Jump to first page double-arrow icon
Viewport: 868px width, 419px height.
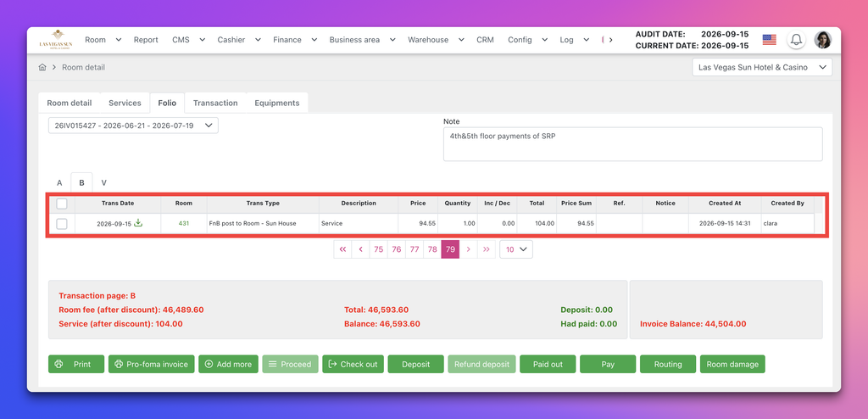(342, 249)
